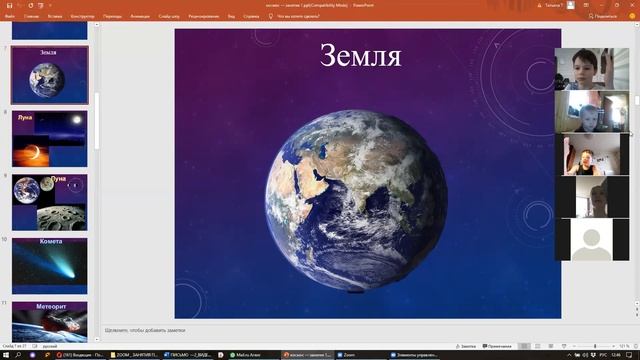
Task: Click next slide arrow below main scrollbar
Action: (637, 315)
